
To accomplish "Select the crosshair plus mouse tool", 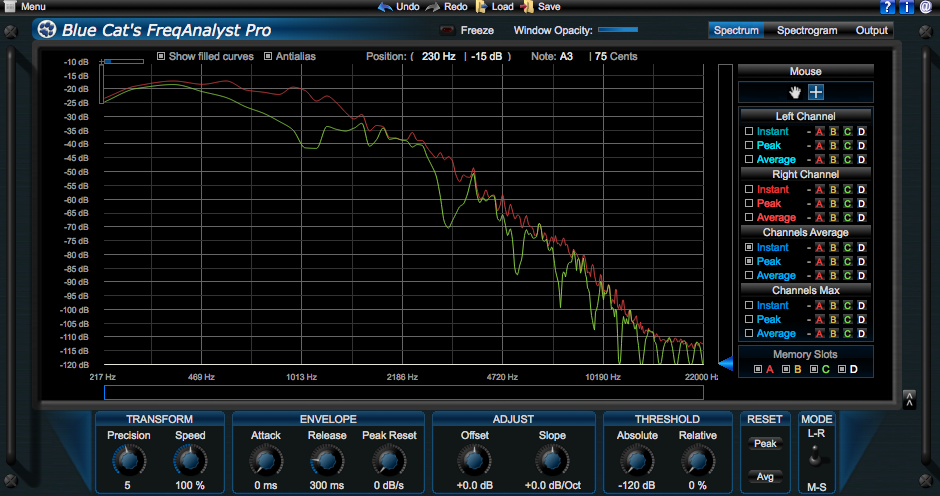I will coord(816,92).
